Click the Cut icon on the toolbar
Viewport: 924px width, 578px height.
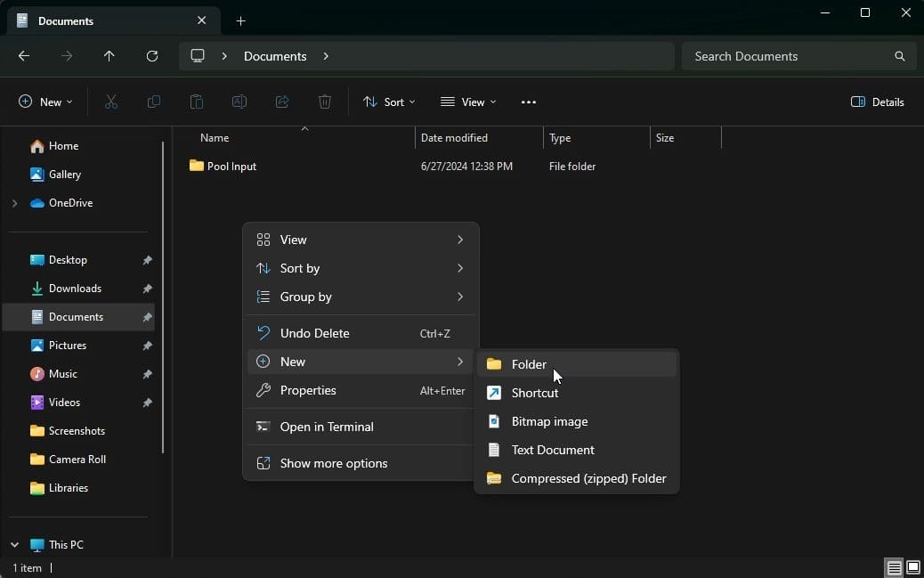(110, 102)
